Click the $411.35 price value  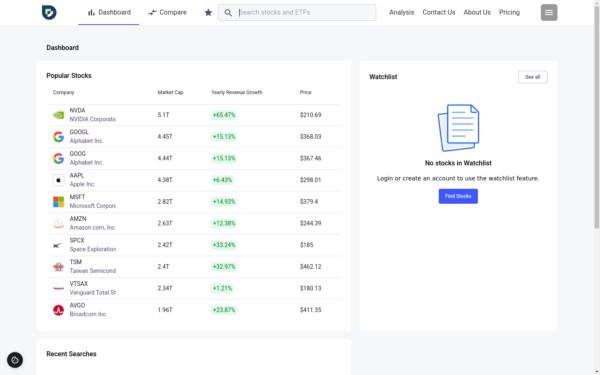coord(310,310)
